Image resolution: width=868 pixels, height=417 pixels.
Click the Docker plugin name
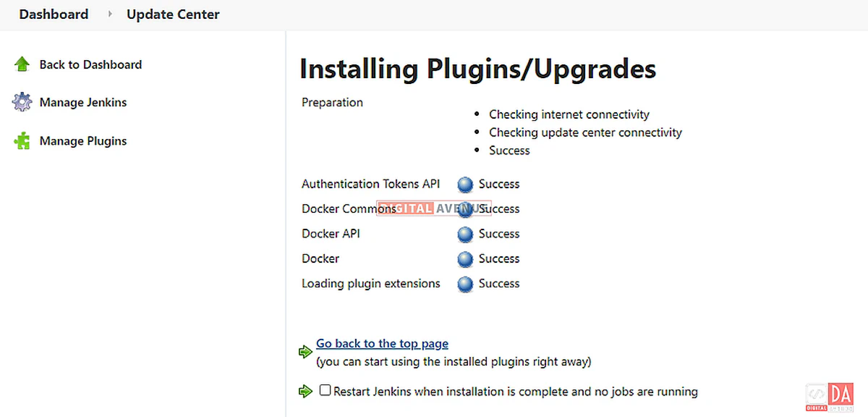320,258
